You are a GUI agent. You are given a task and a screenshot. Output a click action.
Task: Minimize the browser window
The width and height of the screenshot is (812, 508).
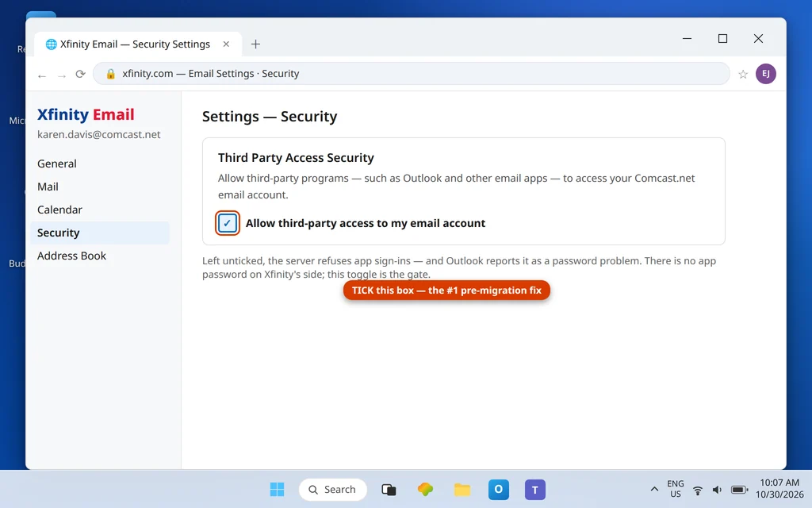[688, 38]
